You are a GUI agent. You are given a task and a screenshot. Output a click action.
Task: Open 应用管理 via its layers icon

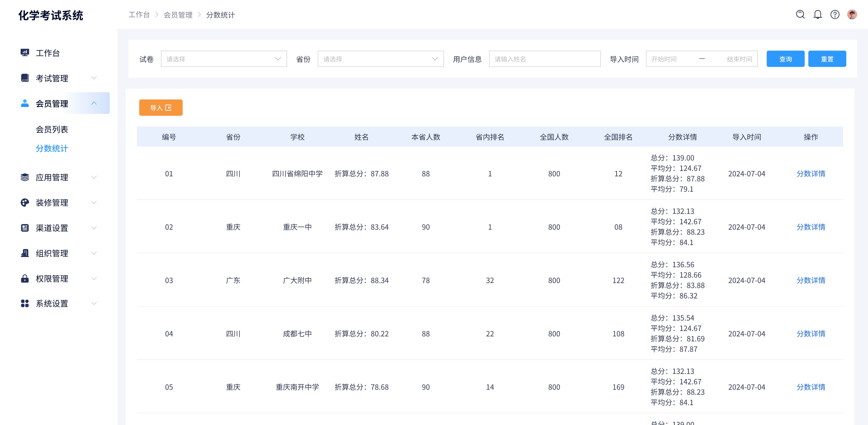[25, 177]
